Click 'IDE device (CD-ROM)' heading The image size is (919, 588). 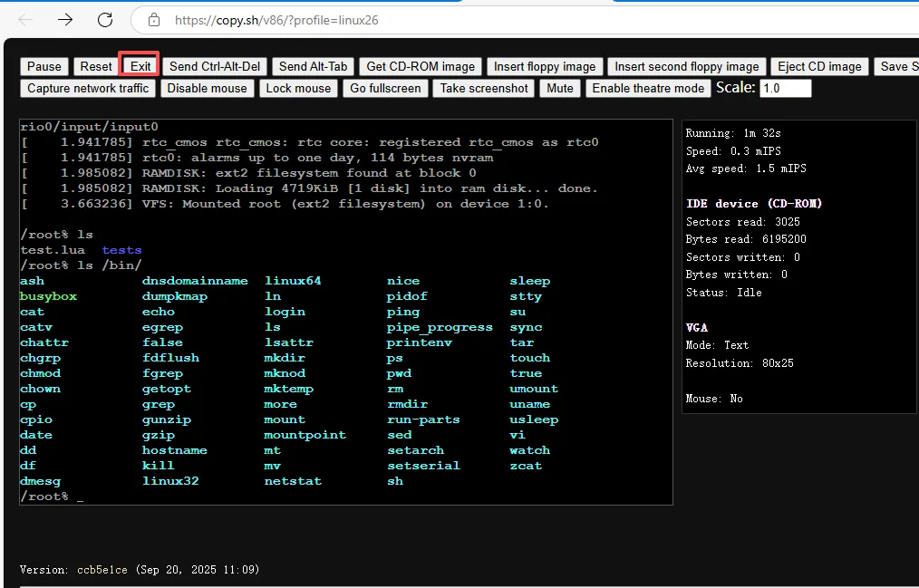click(754, 204)
